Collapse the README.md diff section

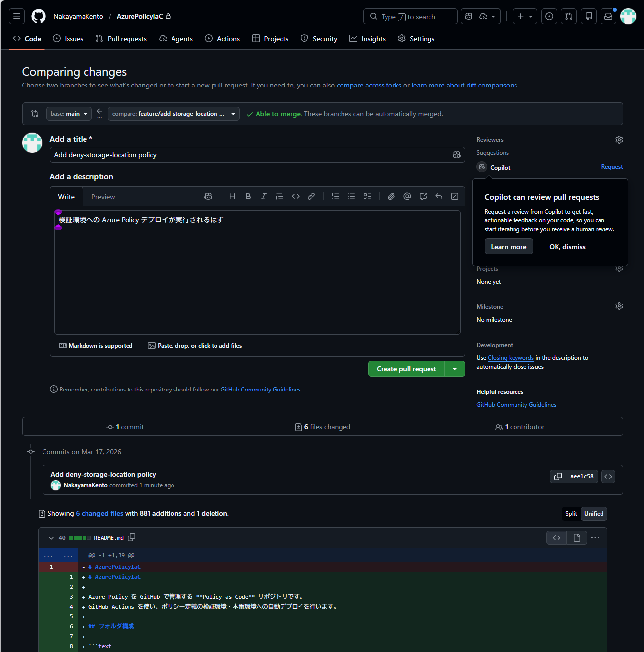click(51, 538)
